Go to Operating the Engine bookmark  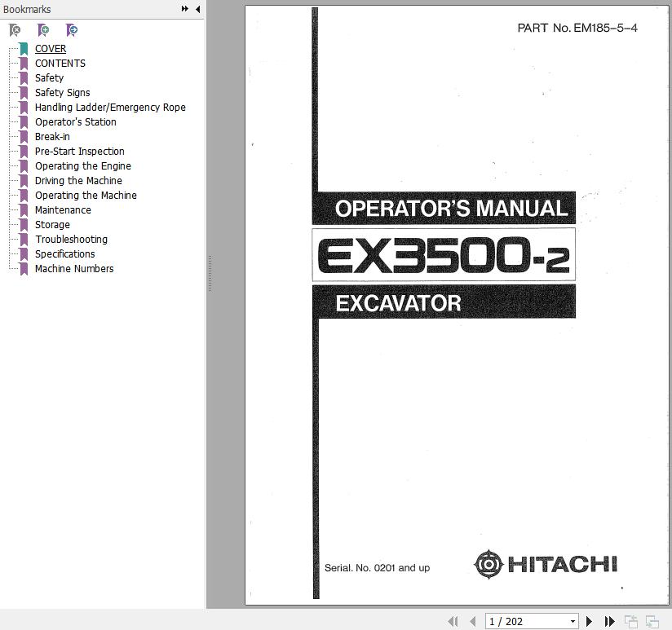83,165
